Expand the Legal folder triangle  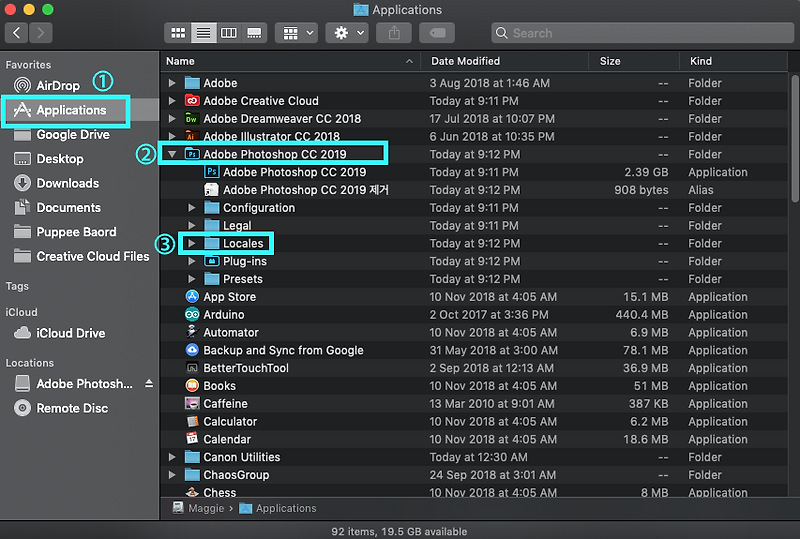[192, 226]
